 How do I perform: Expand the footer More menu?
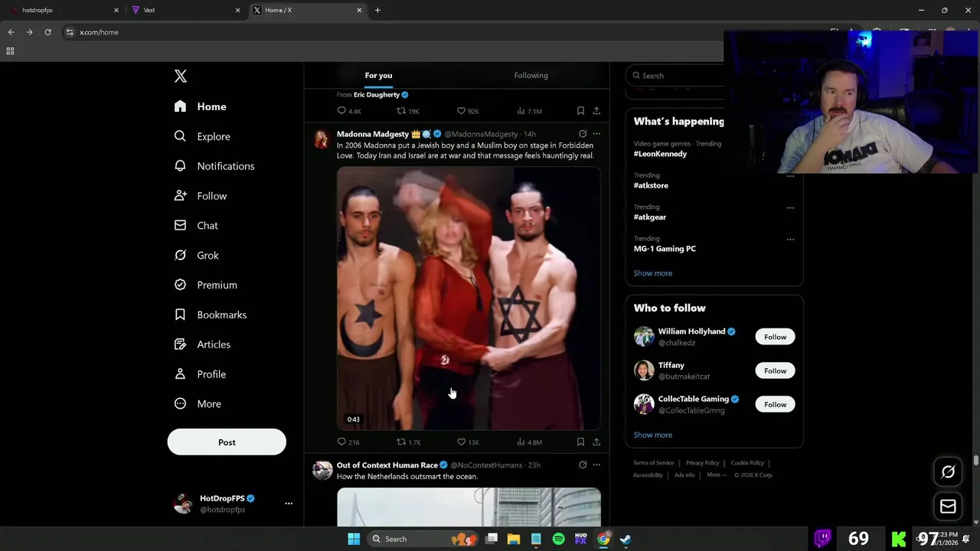pos(717,475)
